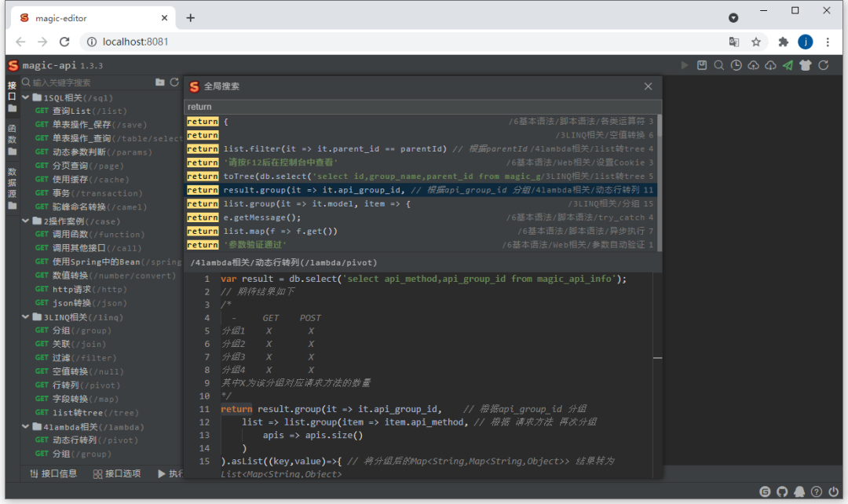Open the GitHub repository icon in status bar
This screenshot has width=848, height=504.
(x=782, y=491)
